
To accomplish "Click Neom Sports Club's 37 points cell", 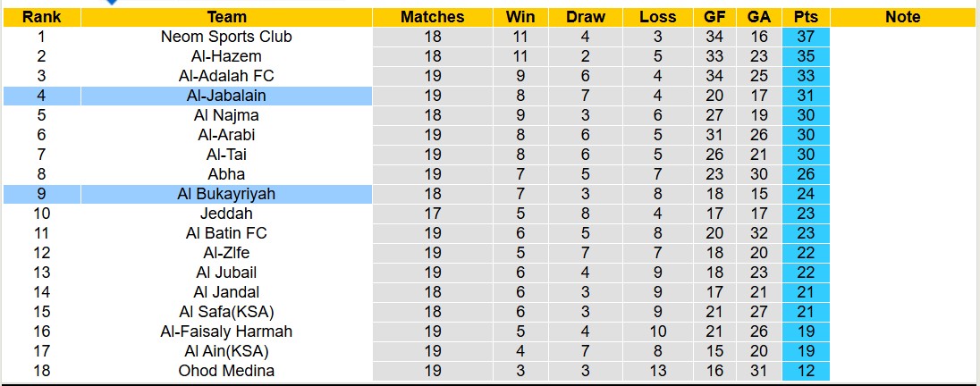I will [x=806, y=37].
